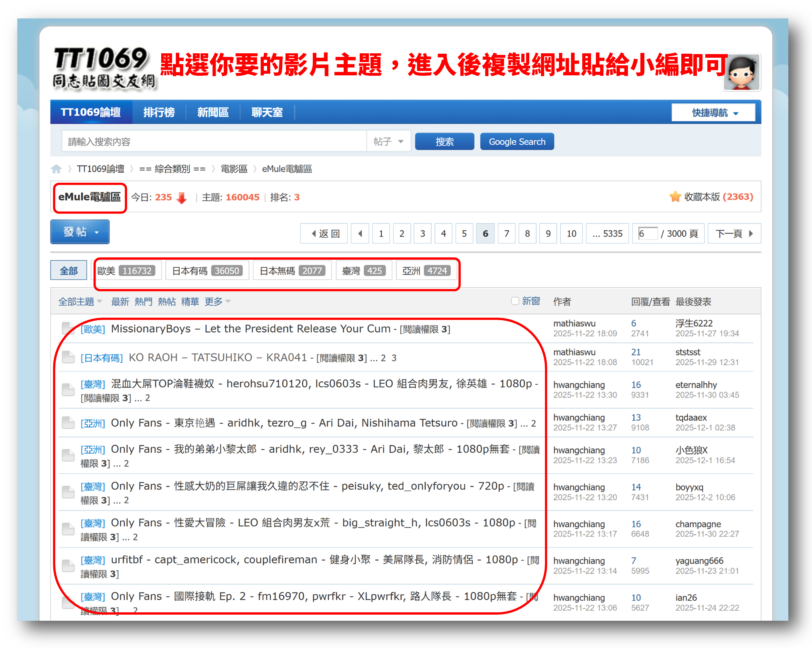Open the 帖子 search type dropdown

(x=388, y=141)
